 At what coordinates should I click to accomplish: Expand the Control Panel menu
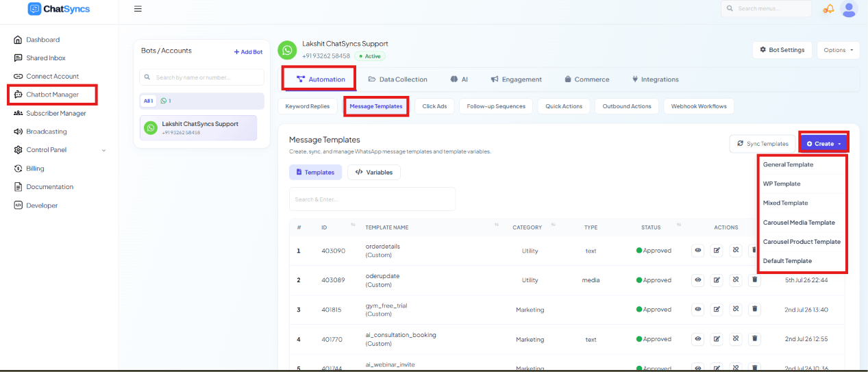[60, 150]
